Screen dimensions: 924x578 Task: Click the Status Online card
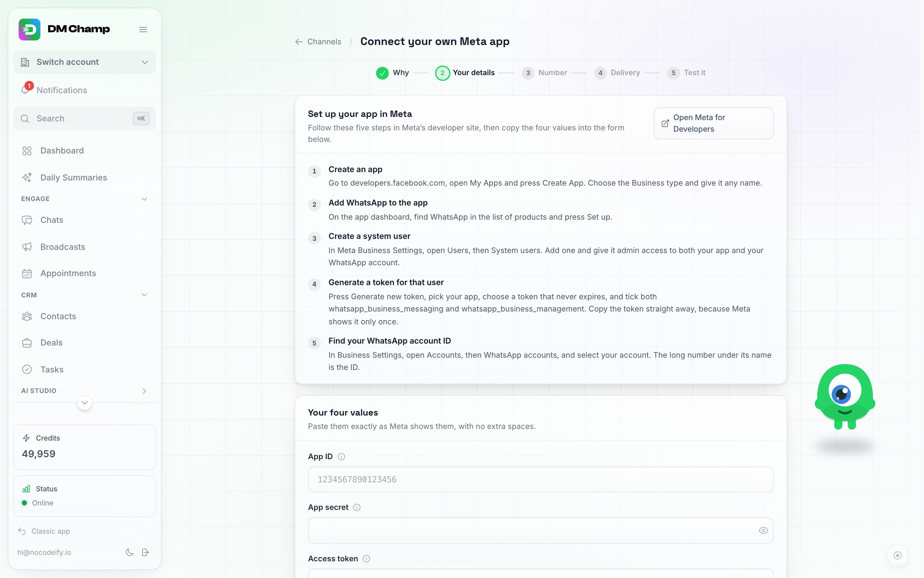(85, 496)
